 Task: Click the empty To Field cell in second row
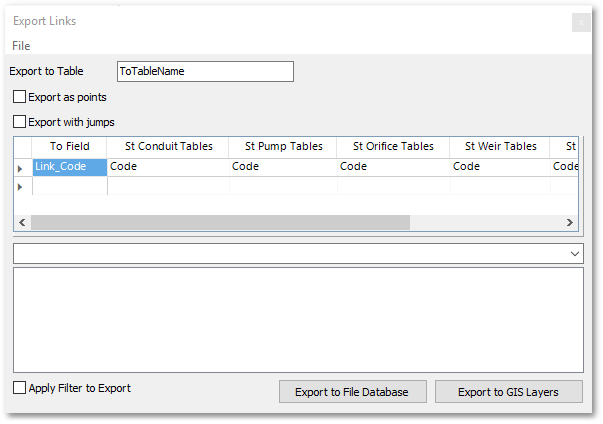70,186
